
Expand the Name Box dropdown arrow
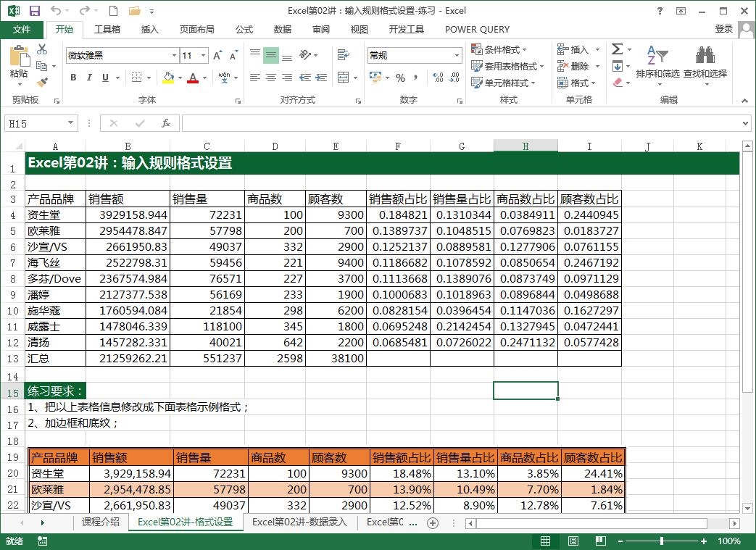pyautogui.click(x=70, y=123)
